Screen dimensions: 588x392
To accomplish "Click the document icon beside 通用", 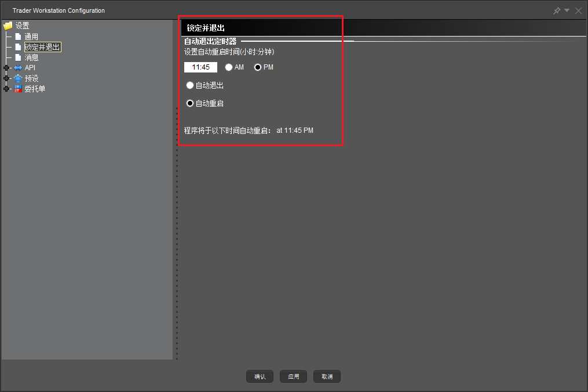I will (18, 37).
